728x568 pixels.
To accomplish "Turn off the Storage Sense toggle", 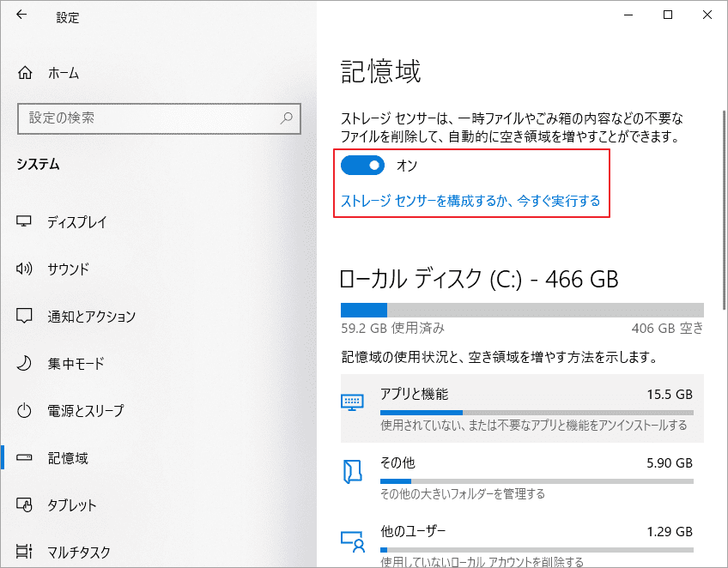I will [362, 166].
